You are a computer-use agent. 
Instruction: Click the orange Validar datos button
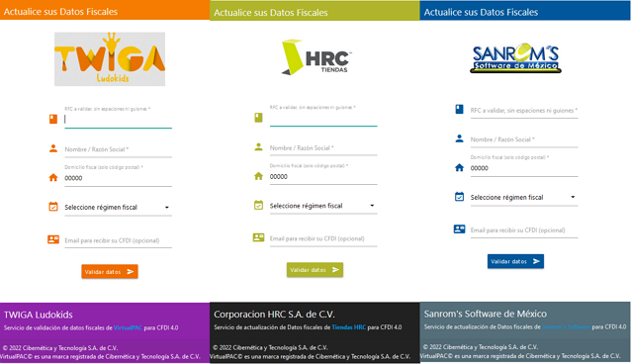tap(110, 272)
